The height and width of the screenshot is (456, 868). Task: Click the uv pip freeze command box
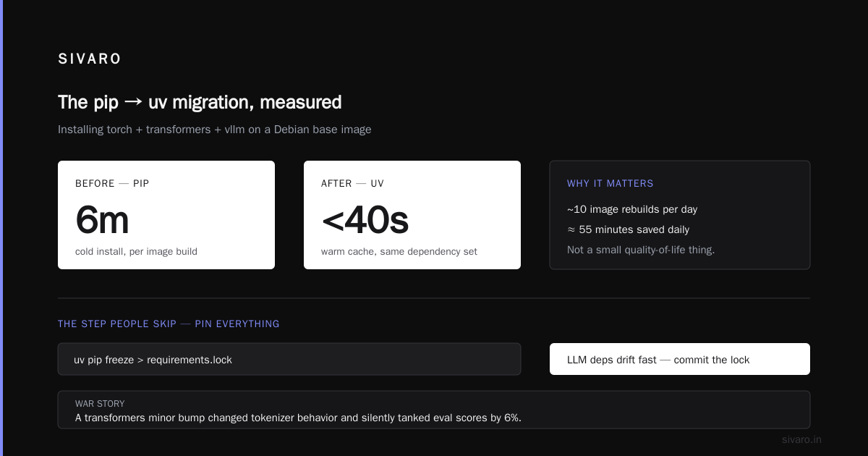click(x=289, y=359)
